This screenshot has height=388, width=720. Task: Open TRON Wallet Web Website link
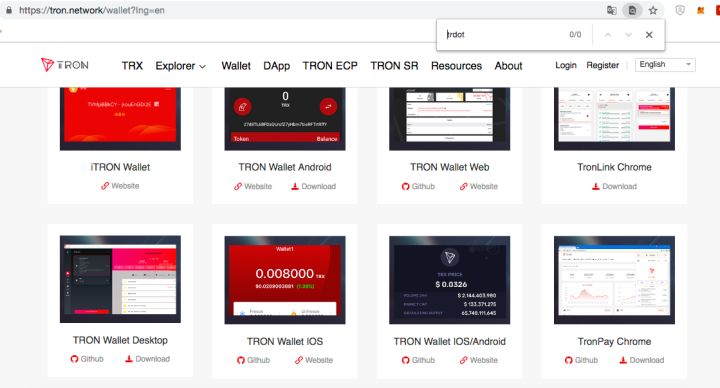click(478, 186)
